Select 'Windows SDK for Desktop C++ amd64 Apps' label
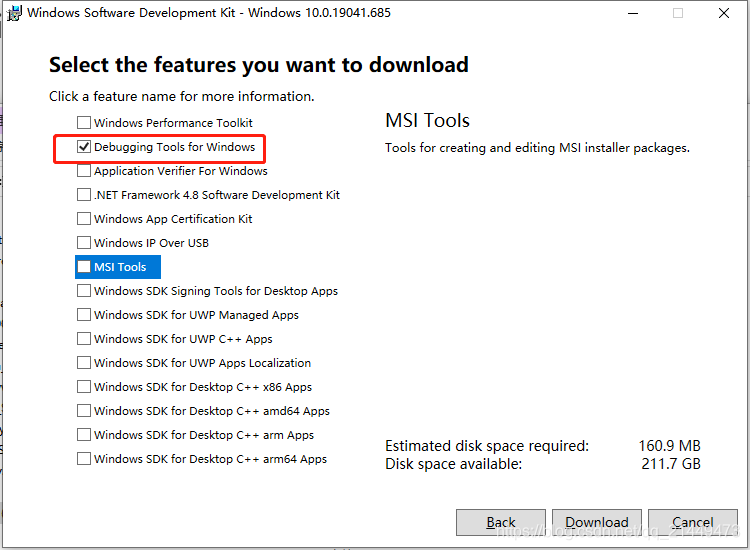The image size is (750, 550). click(x=212, y=411)
